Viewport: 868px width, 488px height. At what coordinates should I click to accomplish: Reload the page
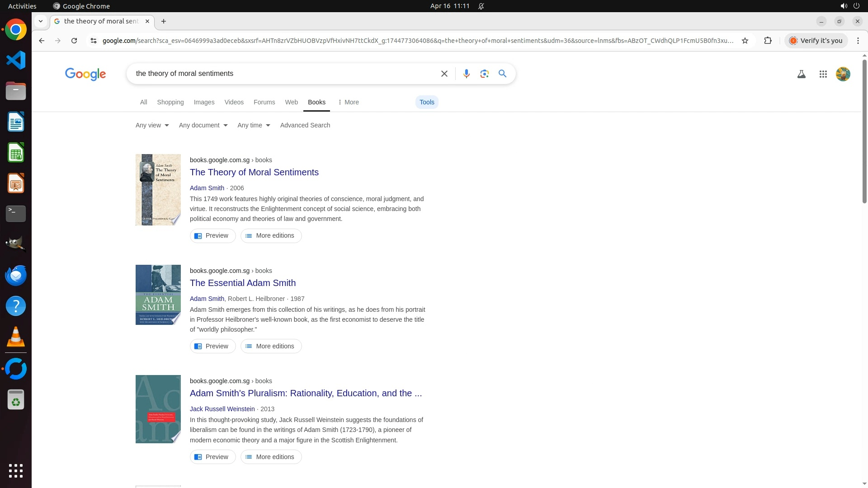coord(74,41)
